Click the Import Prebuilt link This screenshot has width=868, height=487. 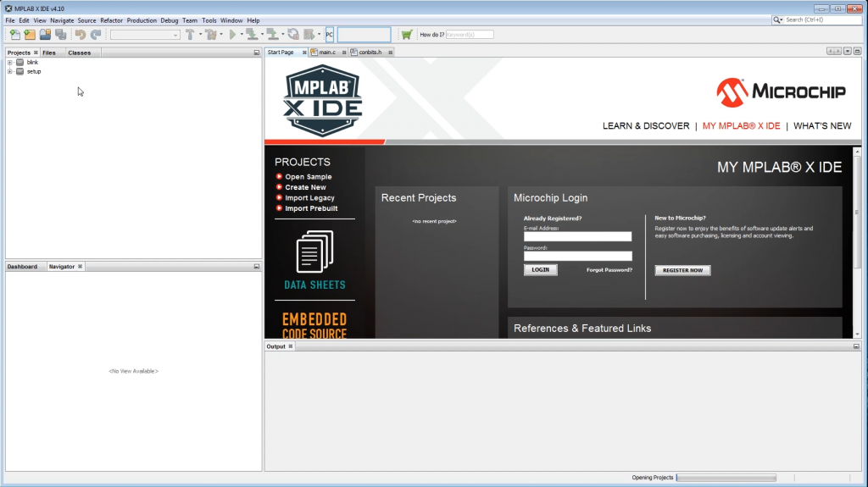[311, 208]
